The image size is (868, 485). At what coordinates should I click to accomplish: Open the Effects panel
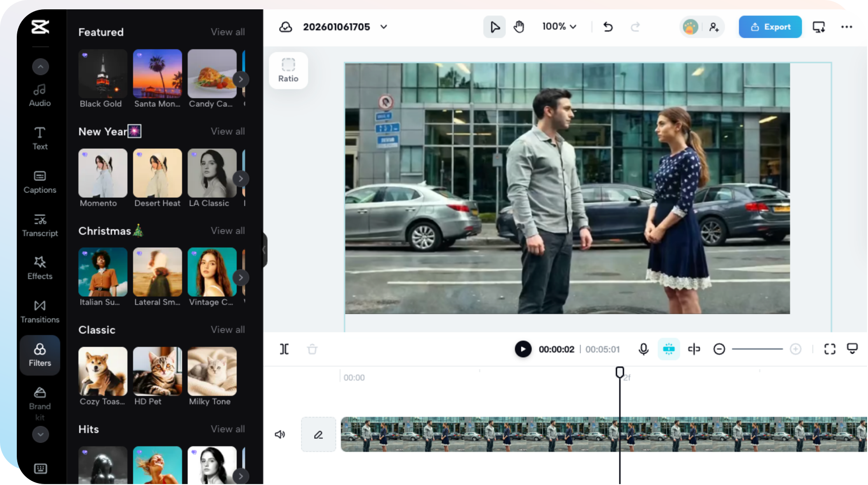(40, 268)
